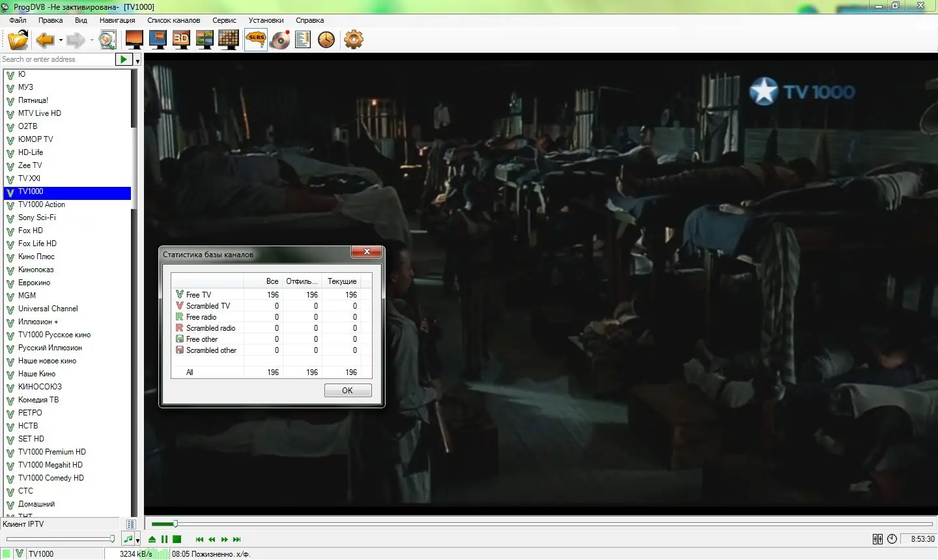Click the volume slider handle
Viewport: 938px width, 560px height.
[x=112, y=539]
